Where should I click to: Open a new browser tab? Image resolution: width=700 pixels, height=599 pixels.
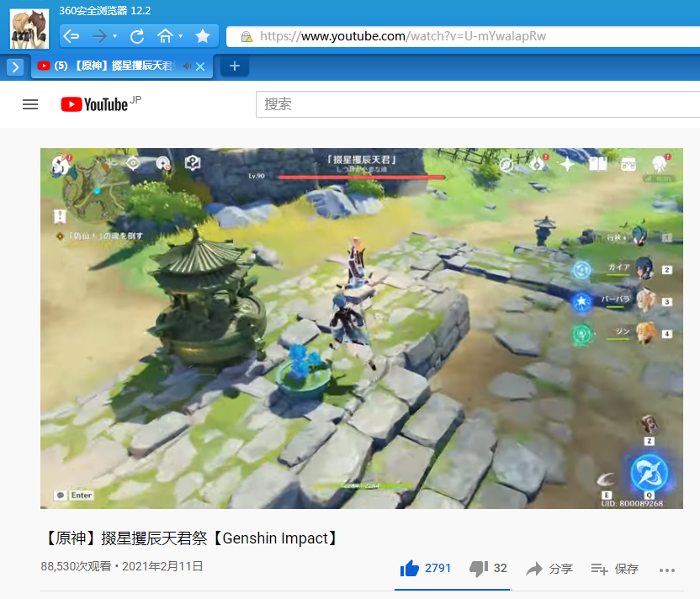(235, 66)
